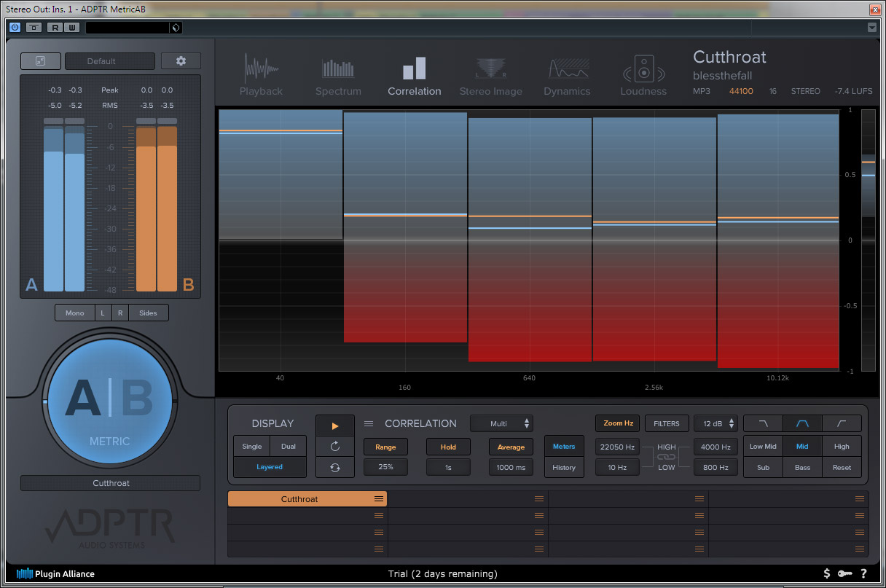Switch view to Meters
The height and width of the screenshot is (588, 886).
click(564, 447)
